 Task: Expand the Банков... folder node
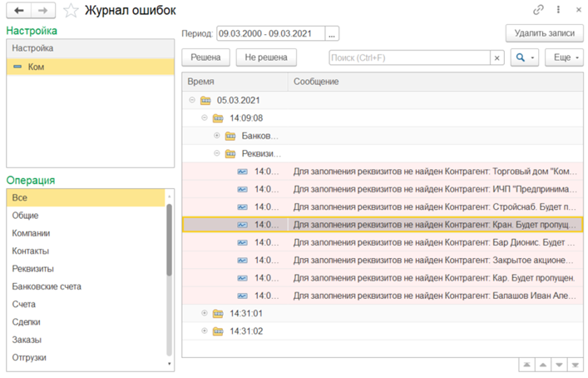click(217, 136)
